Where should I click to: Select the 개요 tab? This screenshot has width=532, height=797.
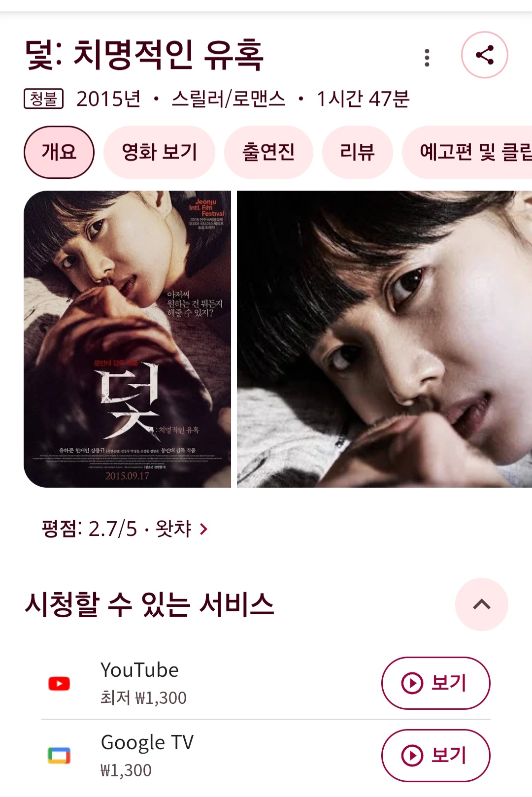pos(59,152)
